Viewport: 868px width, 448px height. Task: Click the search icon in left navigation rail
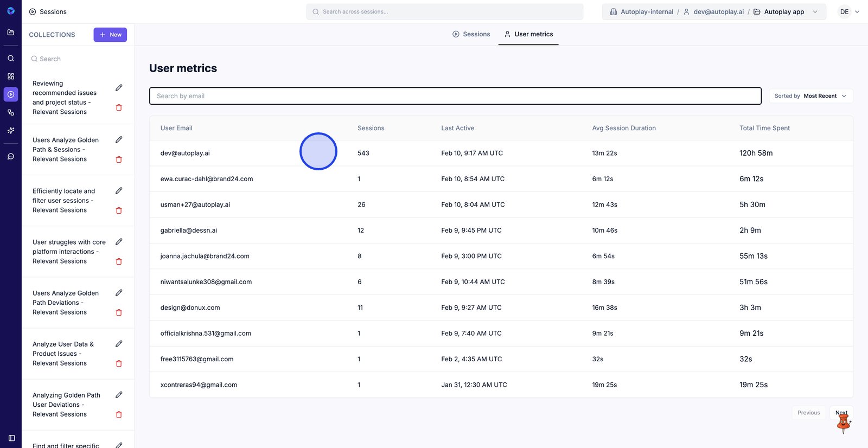(11, 58)
